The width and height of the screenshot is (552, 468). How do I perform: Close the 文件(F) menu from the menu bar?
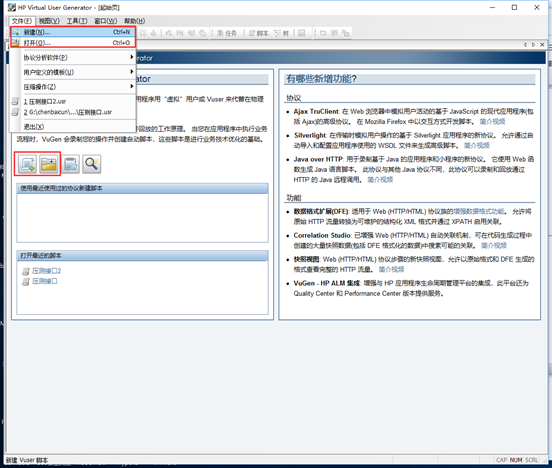(22, 21)
